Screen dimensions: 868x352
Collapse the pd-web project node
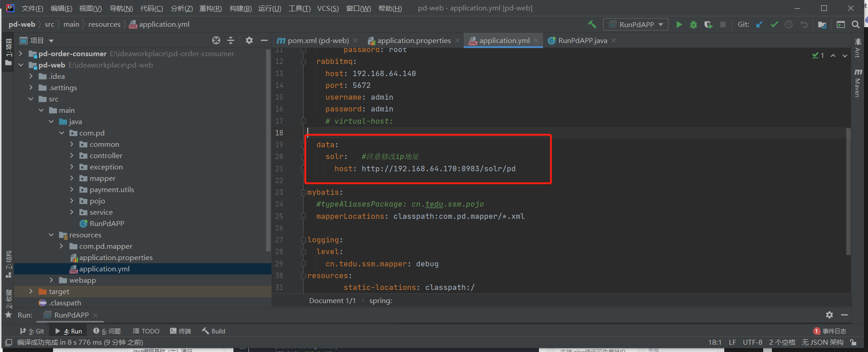coord(21,65)
